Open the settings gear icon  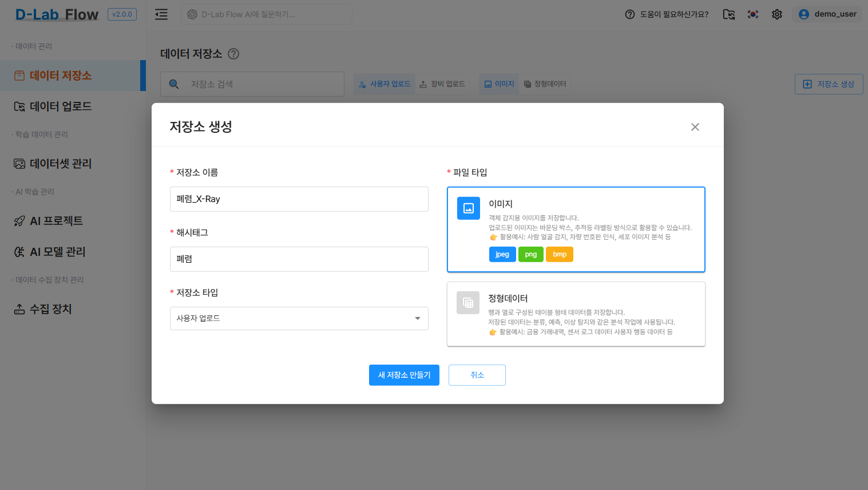pyautogui.click(x=776, y=14)
